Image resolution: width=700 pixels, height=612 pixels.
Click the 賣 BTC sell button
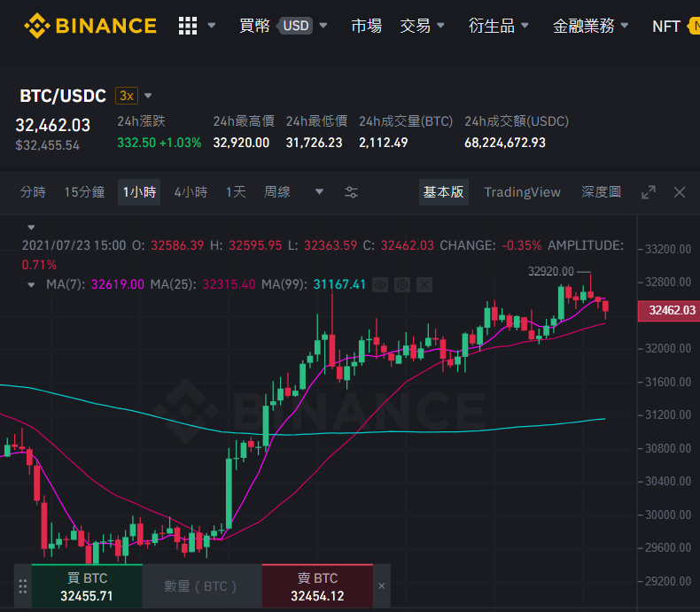pyautogui.click(x=317, y=586)
